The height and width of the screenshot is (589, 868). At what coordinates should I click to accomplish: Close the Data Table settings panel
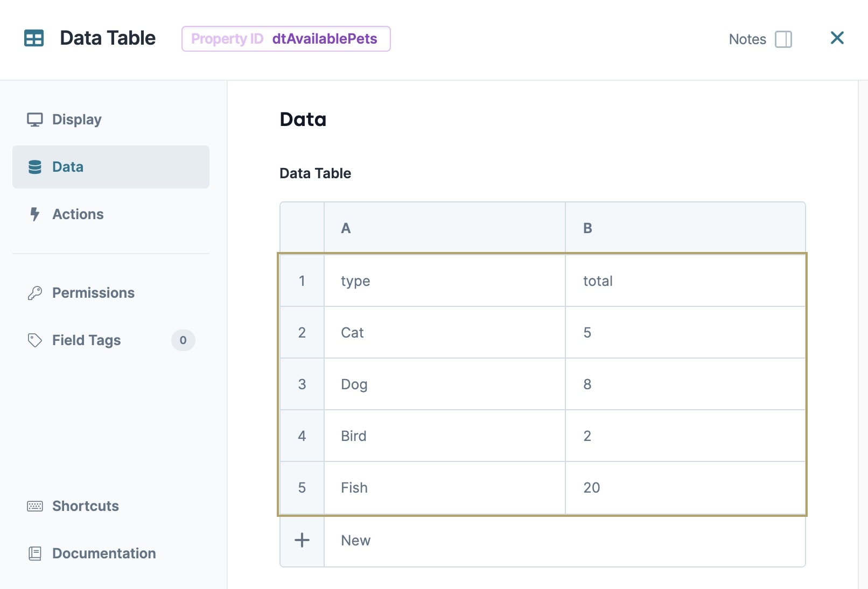coord(837,38)
